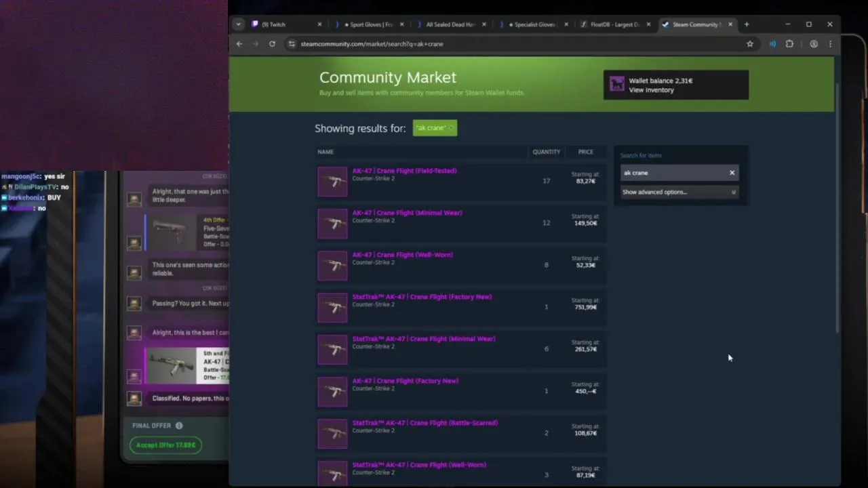The image size is (868, 488).
Task: Open StatTrak AK-47 Crane Flight (Battle-Scarred) listing
Action: point(425,423)
